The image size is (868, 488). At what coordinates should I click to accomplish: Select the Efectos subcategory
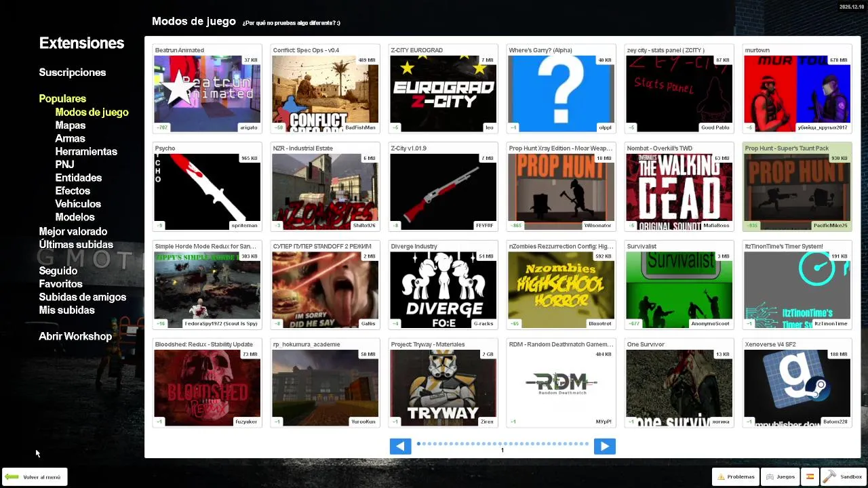point(73,191)
